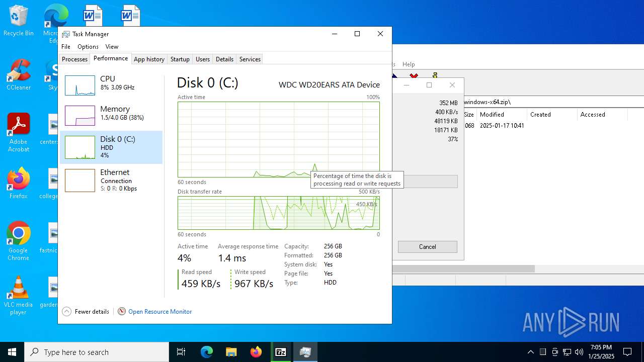The image size is (644, 362).
Task: Select CPU performance graph thumbnail
Action: (80, 85)
